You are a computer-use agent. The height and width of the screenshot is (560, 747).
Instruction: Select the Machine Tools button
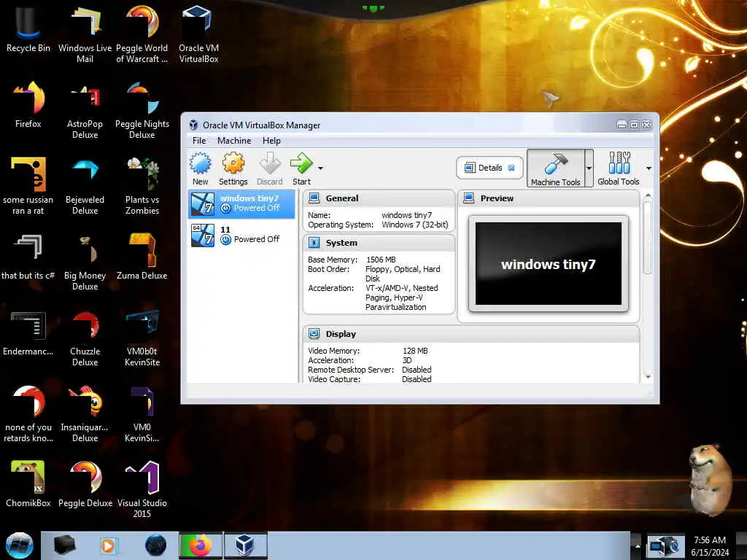coord(555,168)
